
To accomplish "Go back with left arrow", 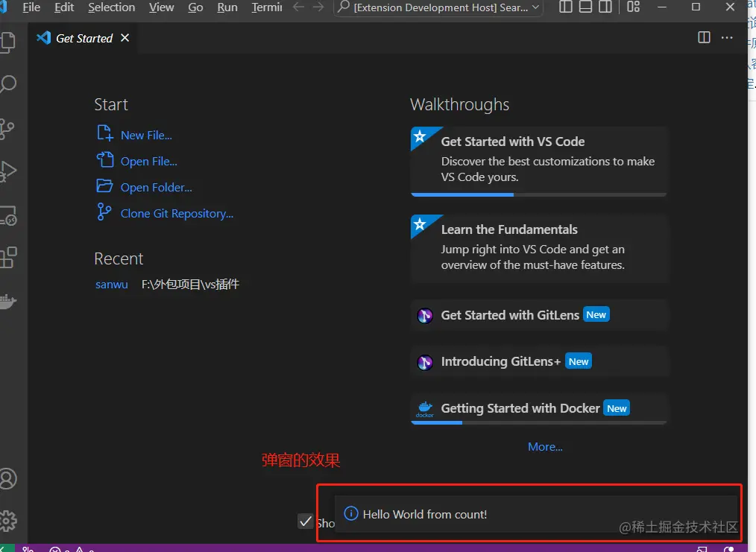I will point(298,7).
